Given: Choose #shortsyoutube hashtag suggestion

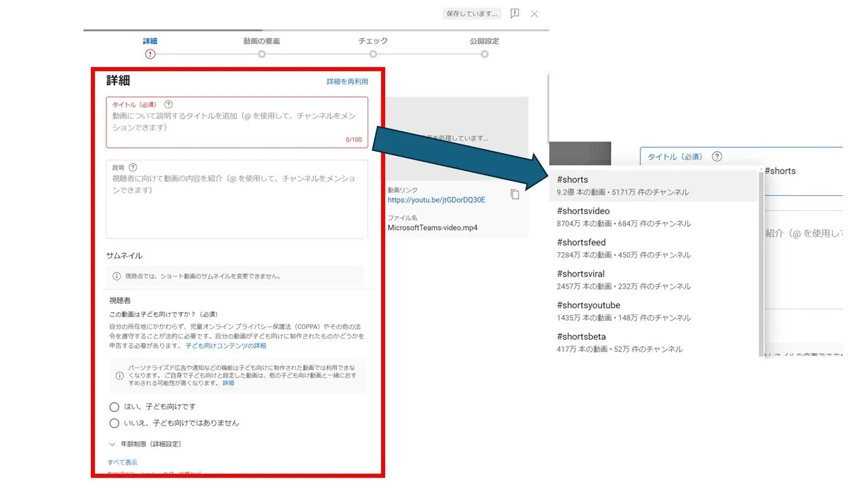Looking at the screenshot, I should [653, 311].
